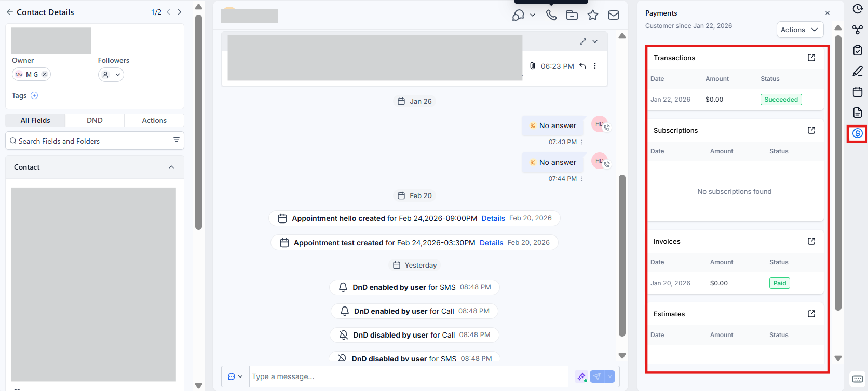Click the envelope email icon
This screenshot has height=391, width=868.
[x=614, y=15]
